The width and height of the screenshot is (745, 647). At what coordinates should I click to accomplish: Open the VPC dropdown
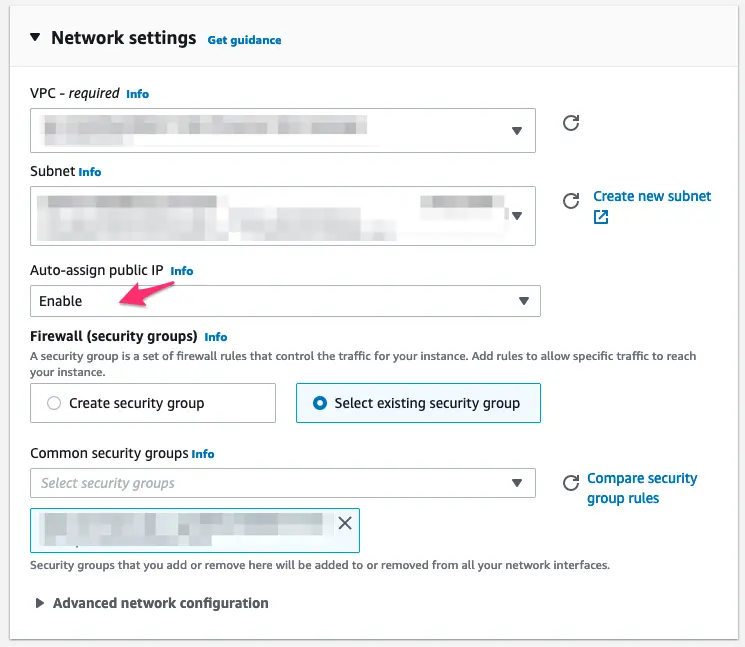coord(283,130)
